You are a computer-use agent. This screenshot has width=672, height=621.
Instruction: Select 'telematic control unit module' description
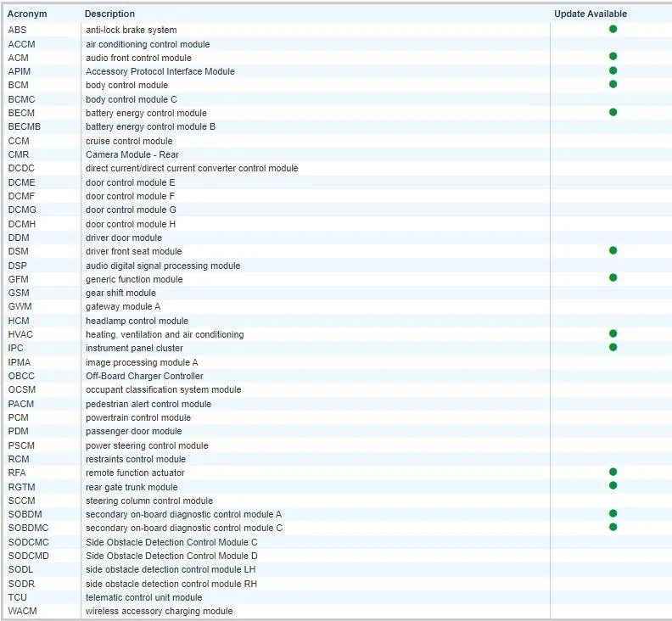[143, 598]
